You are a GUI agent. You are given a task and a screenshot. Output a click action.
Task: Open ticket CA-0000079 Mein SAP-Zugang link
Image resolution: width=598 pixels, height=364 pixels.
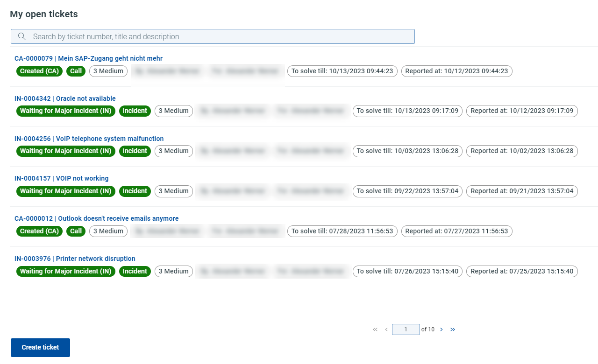[x=88, y=58]
